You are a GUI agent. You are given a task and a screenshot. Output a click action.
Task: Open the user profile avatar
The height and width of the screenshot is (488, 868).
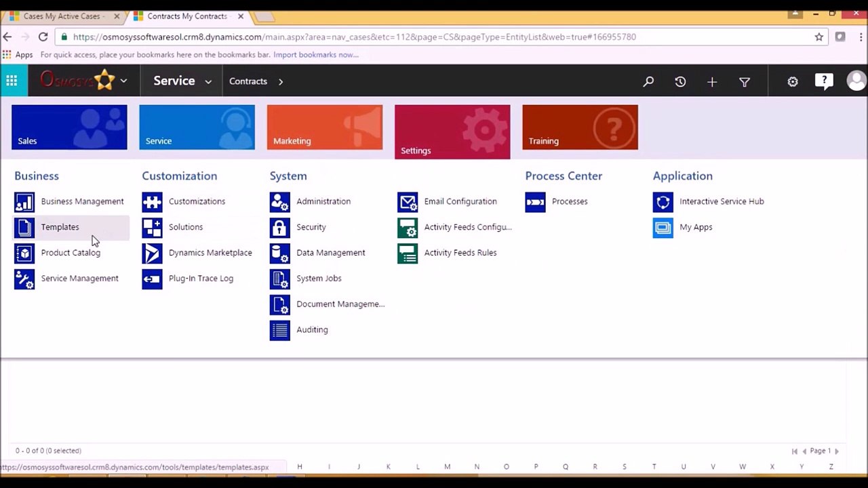click(x=856, y=81)
